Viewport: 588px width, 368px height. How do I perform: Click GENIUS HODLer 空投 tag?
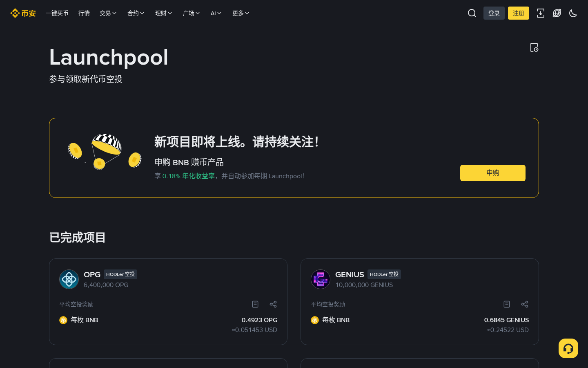(x=384, y=274)
